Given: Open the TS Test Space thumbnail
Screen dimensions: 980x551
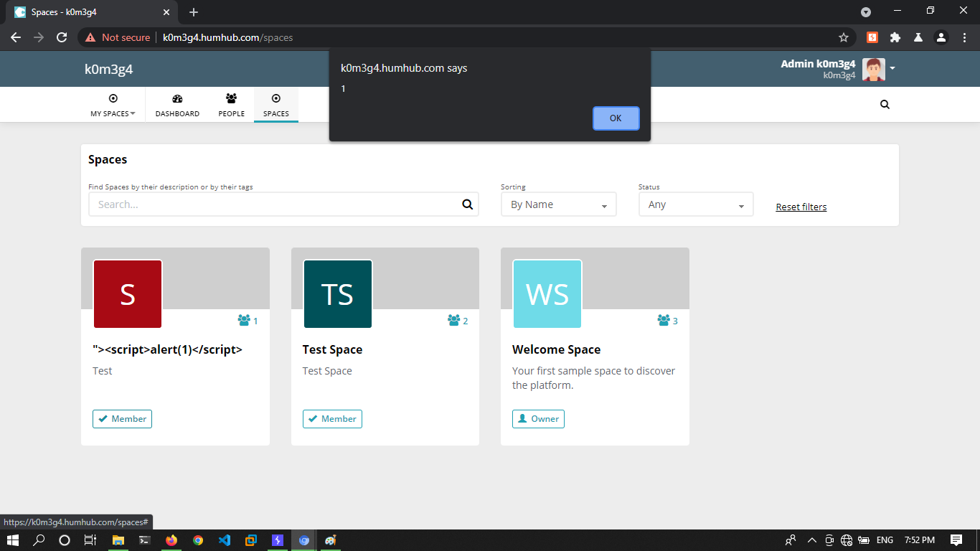Looking at the screenshot, I should [338, 294].
